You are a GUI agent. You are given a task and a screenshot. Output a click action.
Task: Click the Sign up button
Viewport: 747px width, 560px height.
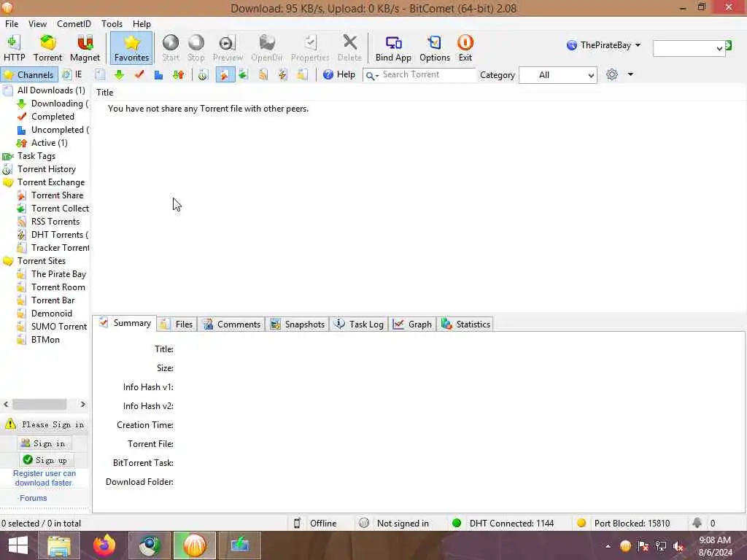pos(47,460)
